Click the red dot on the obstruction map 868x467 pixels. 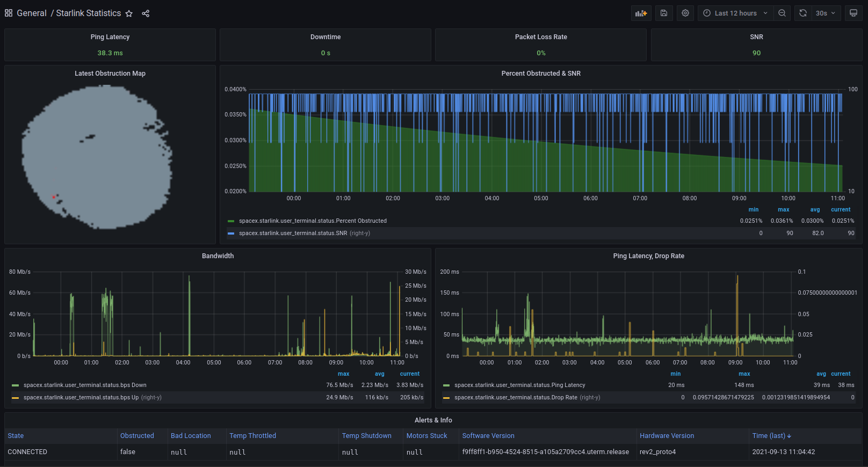(x=54, y=197)
